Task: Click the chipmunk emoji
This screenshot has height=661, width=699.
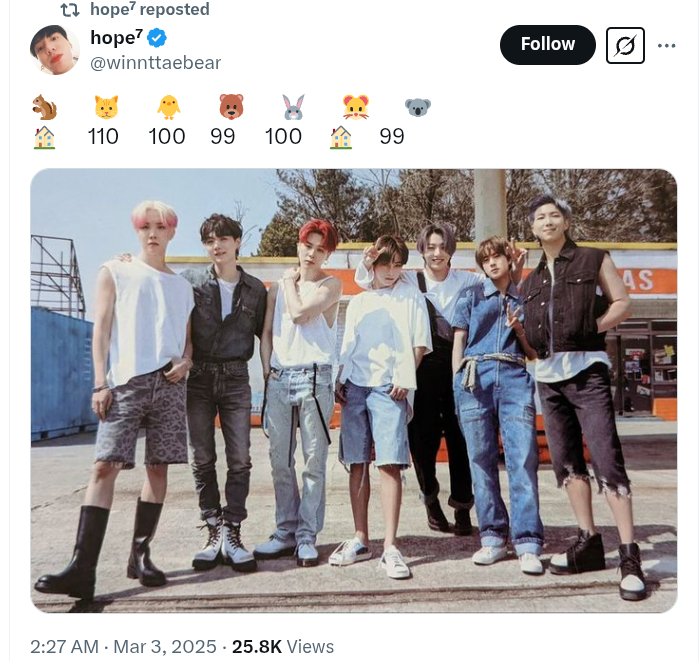Action: (x=44, y=108)
